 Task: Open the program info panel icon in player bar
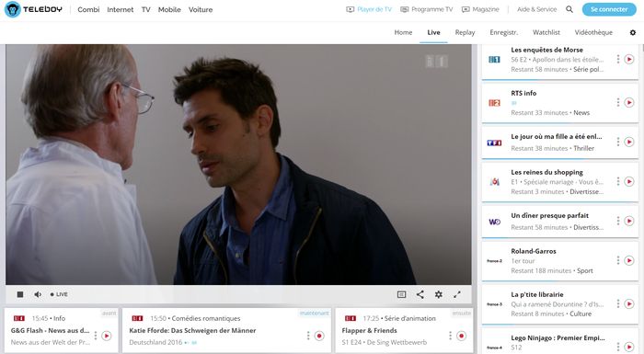click(402, 294)
